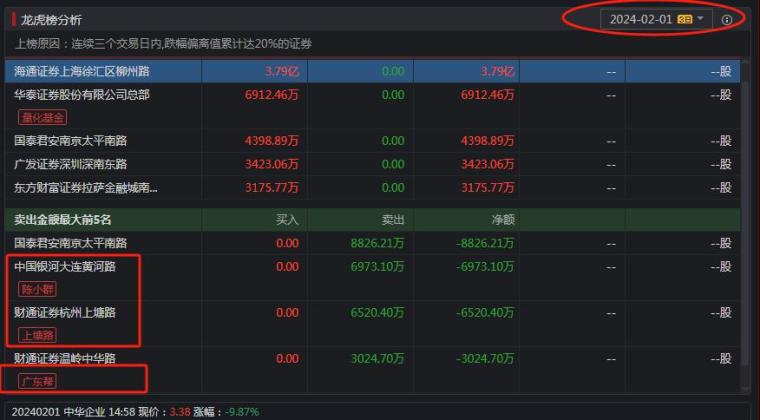Click the 3024.70万 sell amount cell
760x420 pixels.
coord(377,358)
